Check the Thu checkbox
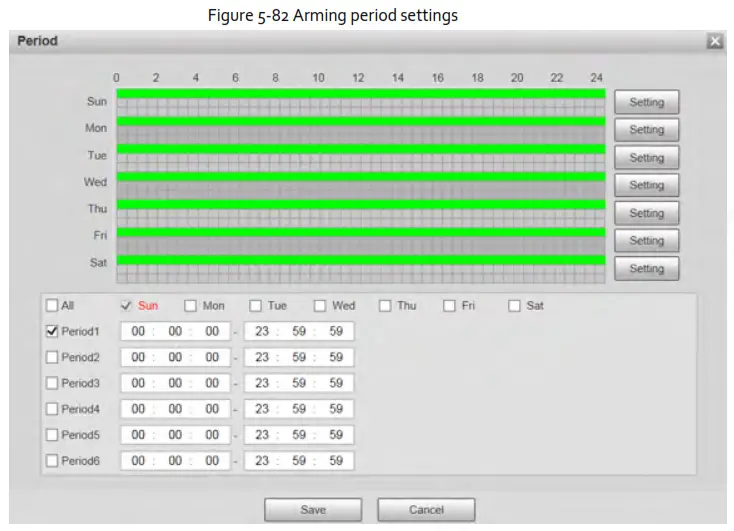Viewport: 734px width, 531px height. (385, 306)
